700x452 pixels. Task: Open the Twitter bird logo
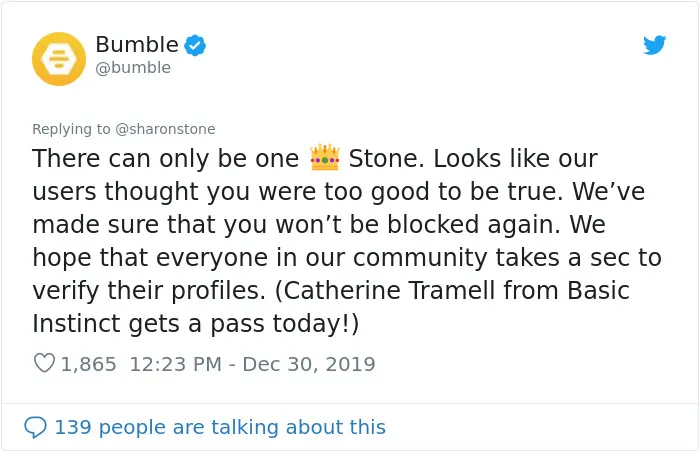point(654,45)
